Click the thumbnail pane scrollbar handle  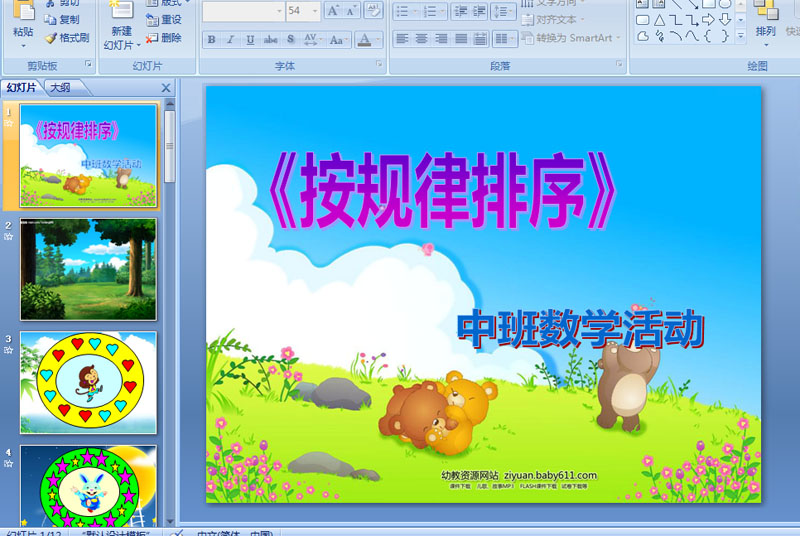169,147
